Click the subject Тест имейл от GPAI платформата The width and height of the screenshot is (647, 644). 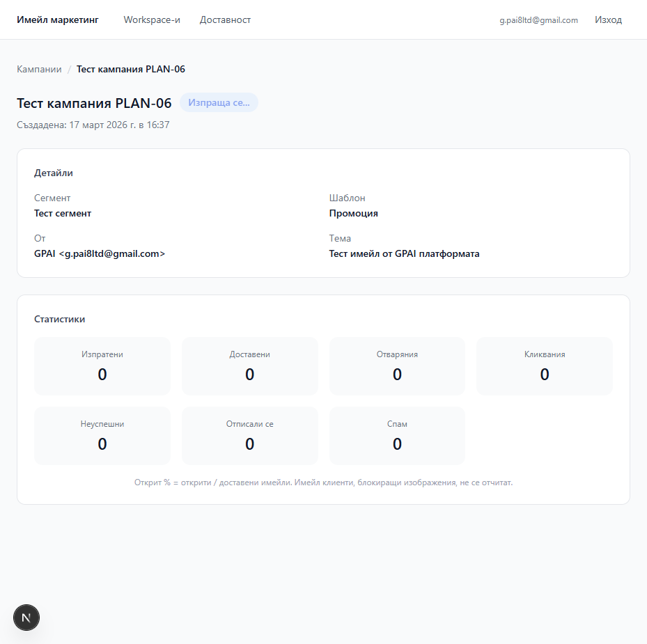[x=405, y=253]
